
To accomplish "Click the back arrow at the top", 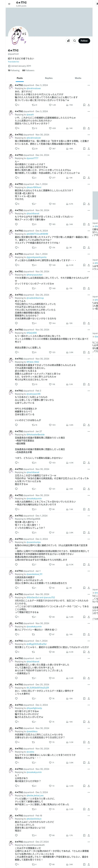I will [x=9, y=4].
